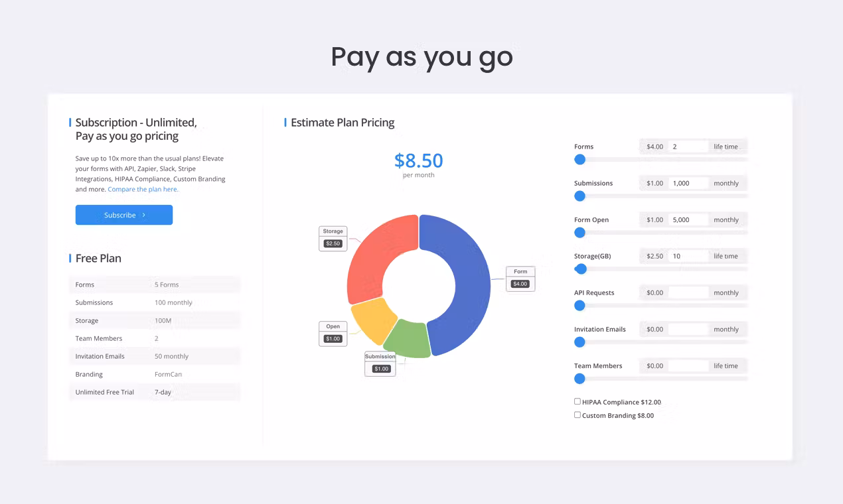Click the 'Pay as you go' page title
Image resolution: width=843 pixels, height=504 pixels.
(x=421, y=57)
